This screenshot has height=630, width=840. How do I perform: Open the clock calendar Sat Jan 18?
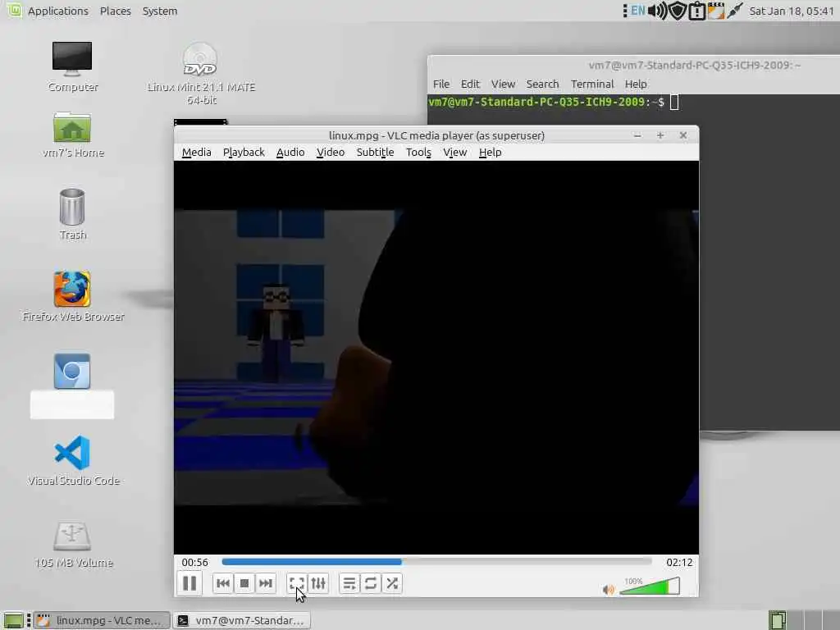pyautogui.click(x=792, y=11)
